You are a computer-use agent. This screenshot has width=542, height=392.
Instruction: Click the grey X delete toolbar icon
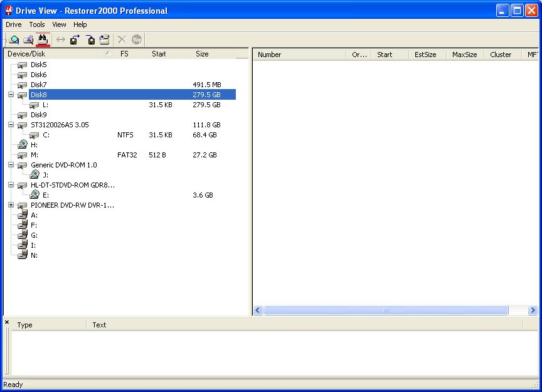click(x=122, y=40)
